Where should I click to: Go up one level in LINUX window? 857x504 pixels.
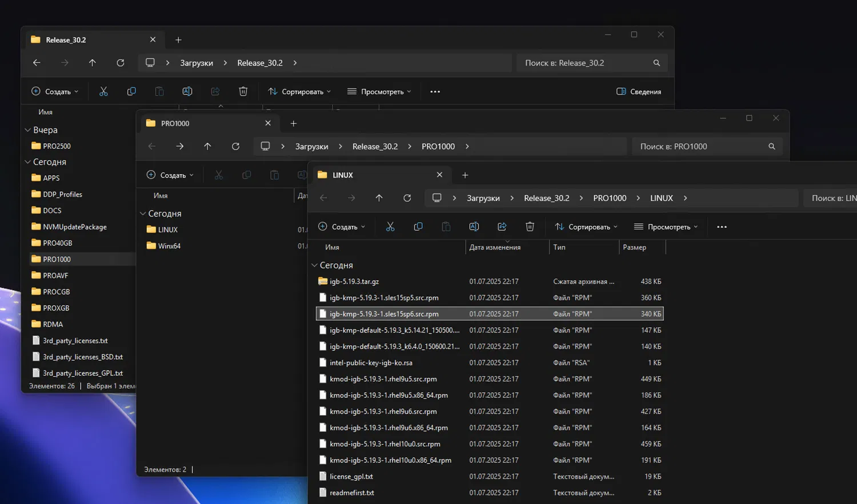(x=379, y=198)
